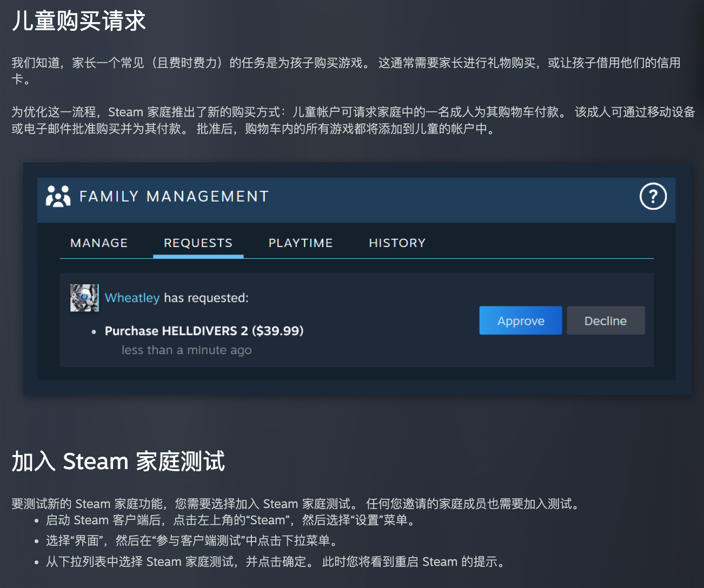Click the '儿童购买请求' heading
Screen dimensions: 704x588
79,21
